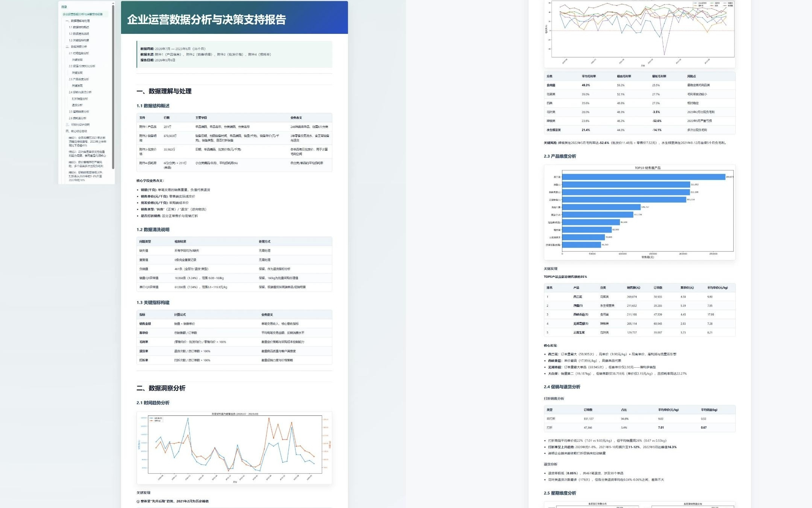Click the '附件1-产品表' cell in the data structure table

[148, 127]
